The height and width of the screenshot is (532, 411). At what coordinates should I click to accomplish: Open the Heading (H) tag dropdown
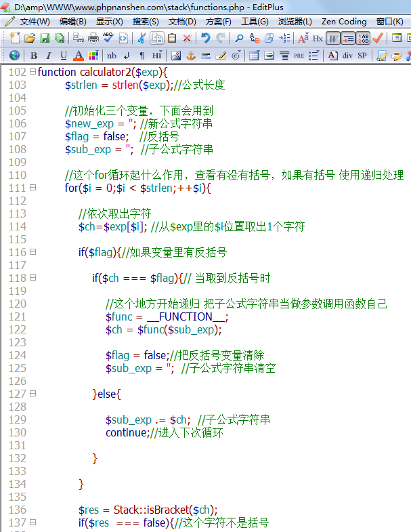(157, 56)
